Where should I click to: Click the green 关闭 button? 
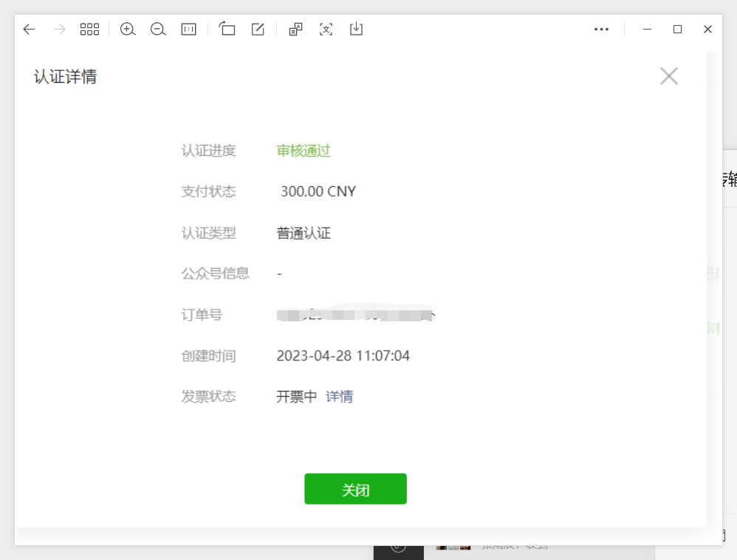(355, 488)
